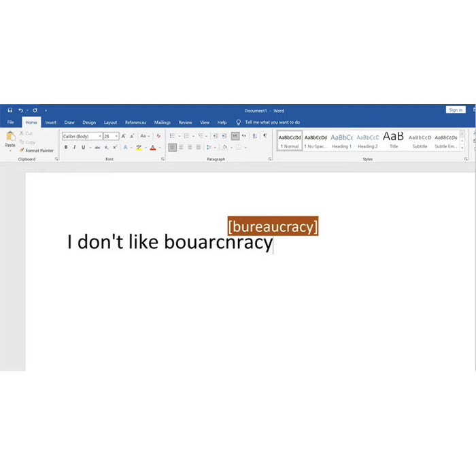Apply the Clear All Formatting eraser
Image resolution: width=476 pixels, height=476 pixels.
tap(158, 136)
